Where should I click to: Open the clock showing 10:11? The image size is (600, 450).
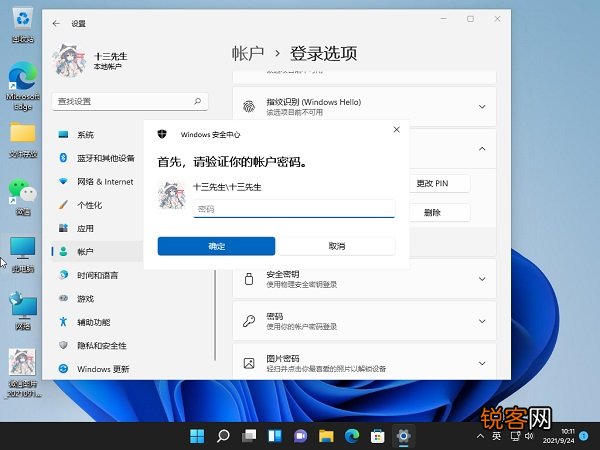[558, 436]
